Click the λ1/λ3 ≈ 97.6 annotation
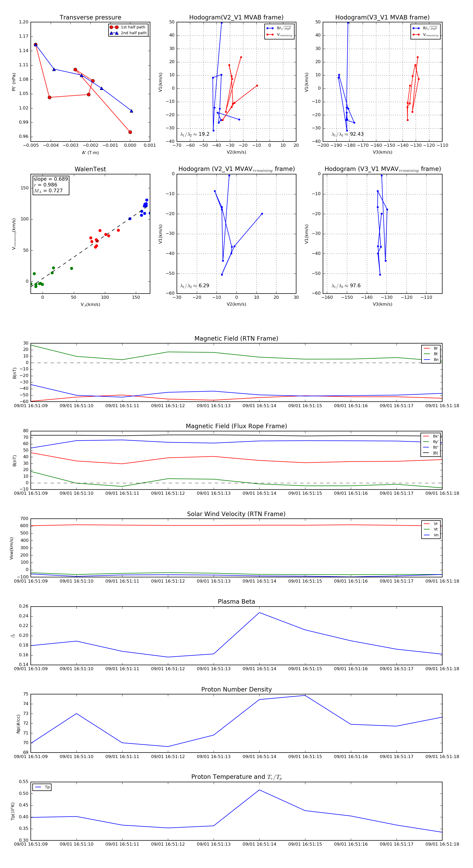The width and height of the screenshot is (473, 868). click(x=346, y=286)
